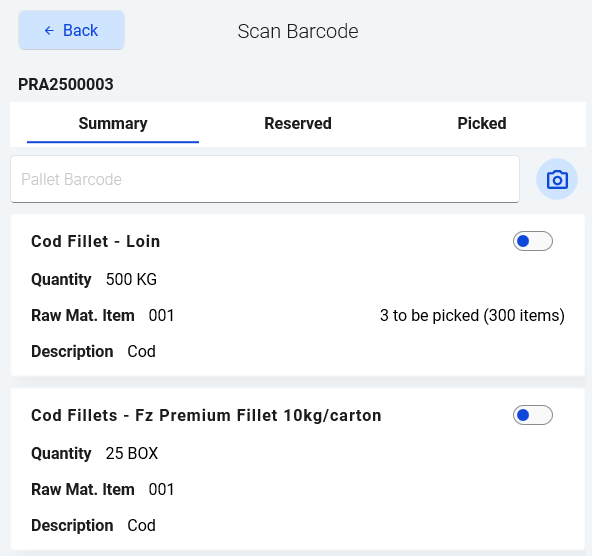The width and height of the screenshot is (592, 556).
Task: Click the '3 to be picked (300 items)' text
Action: pos(472,316)
